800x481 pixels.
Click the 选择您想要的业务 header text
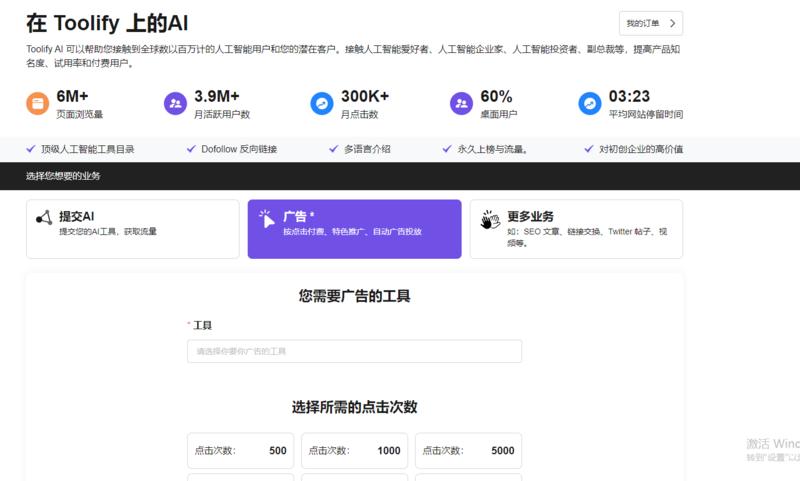(x=63, y=176)
